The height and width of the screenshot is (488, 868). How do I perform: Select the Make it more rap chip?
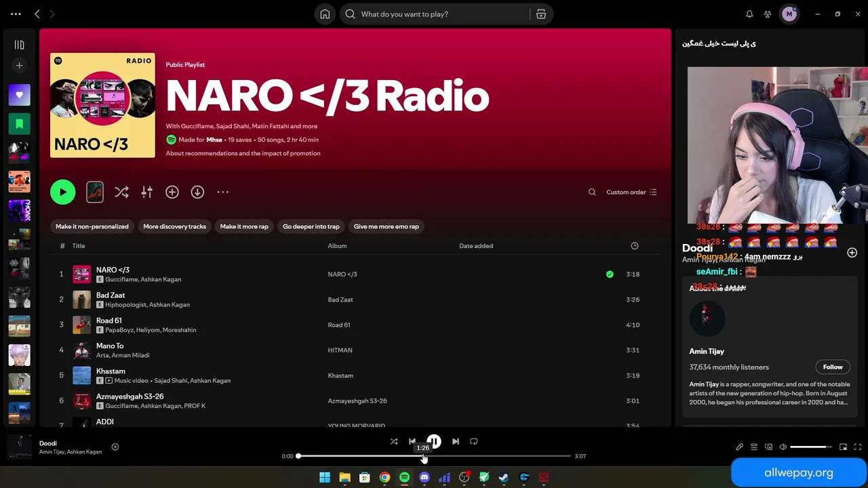244,226
